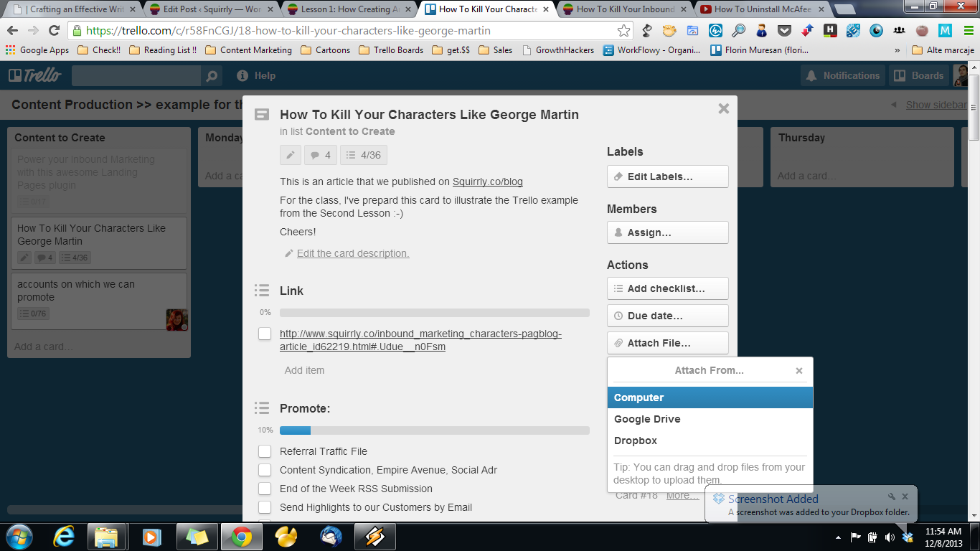The image size is (980, 551).
Task: Click the checklist badge showing 4/36
Action: click(x=363, y=155)
